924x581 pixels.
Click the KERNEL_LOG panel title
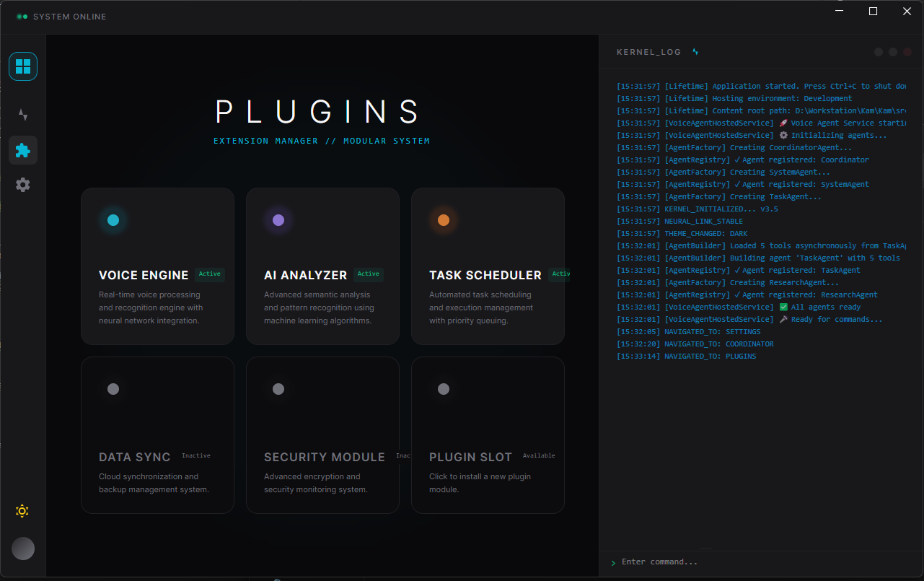648,52
